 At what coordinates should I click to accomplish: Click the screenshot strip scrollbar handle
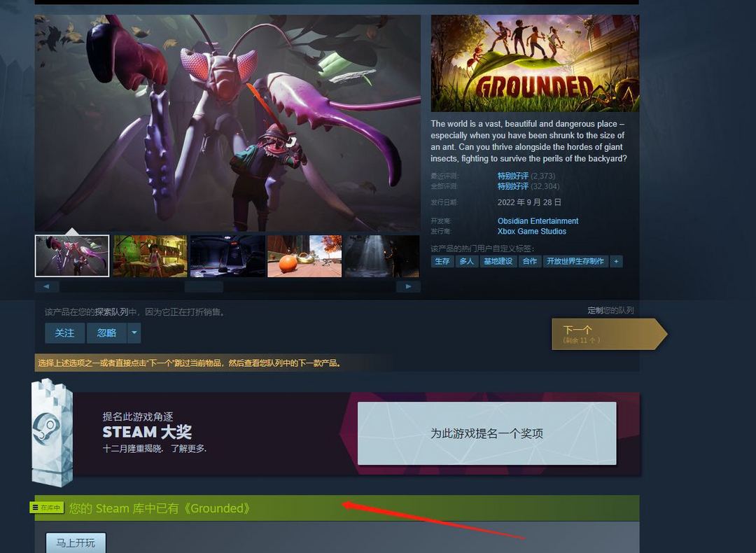pos(204,286)
